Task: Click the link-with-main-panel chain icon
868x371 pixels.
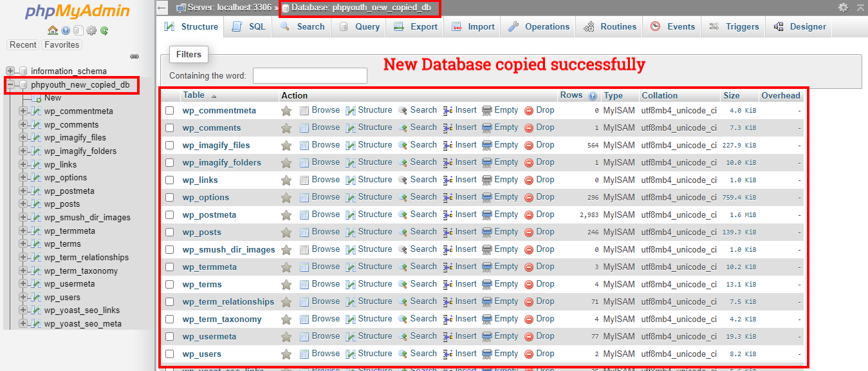Action: coord(134,57)
